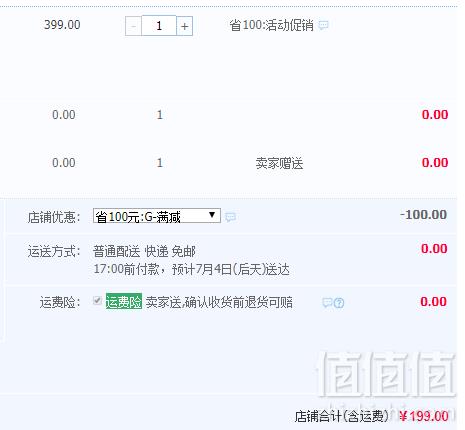Click the 399.00 unit price
This screenshot has height=430, width=465.
(x=62, y=25)
